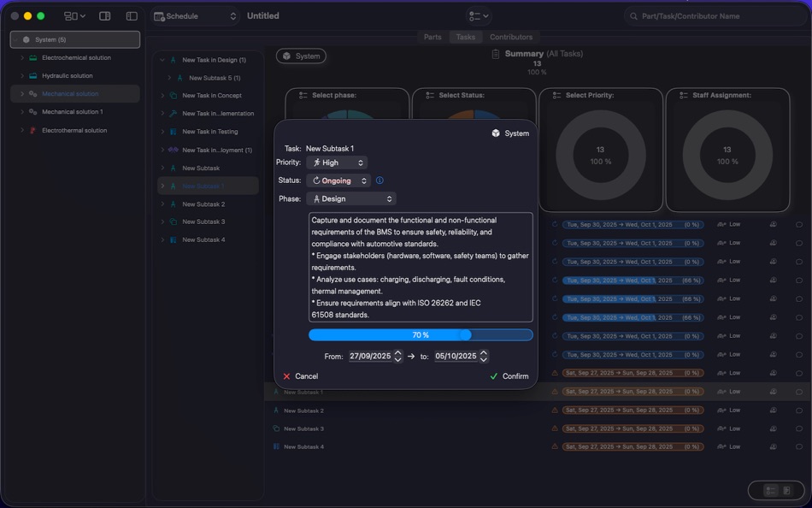Click the Hydraulic solution icon
Viewport: 812px width, 508px height.
click(x=33, y=75)
